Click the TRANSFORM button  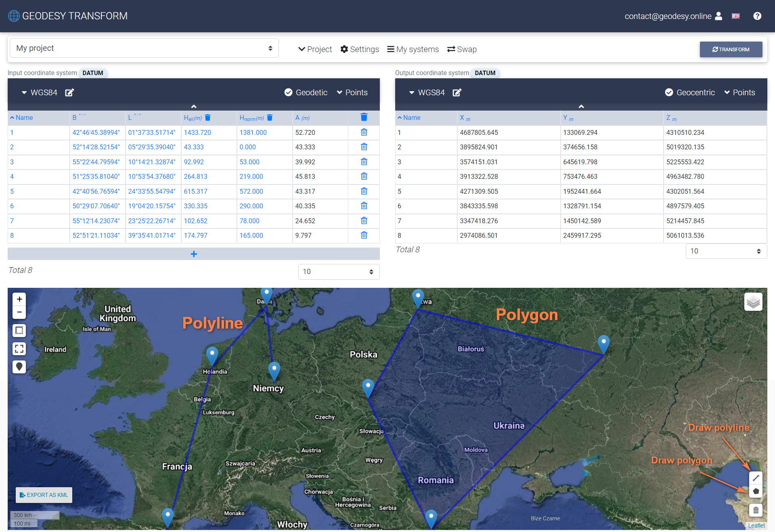coord(731,49)
